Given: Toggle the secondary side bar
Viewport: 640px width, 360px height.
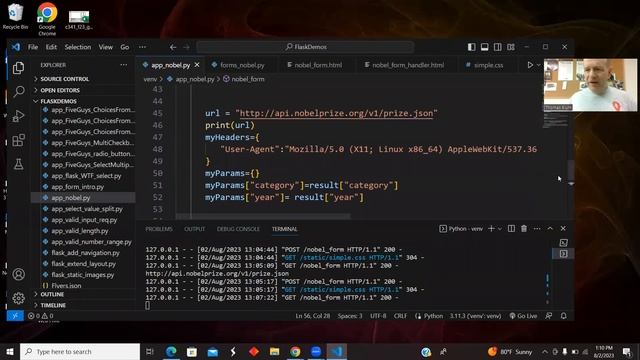Looking at the screenshot, I should pyautogui.click(x=498, y=47).
